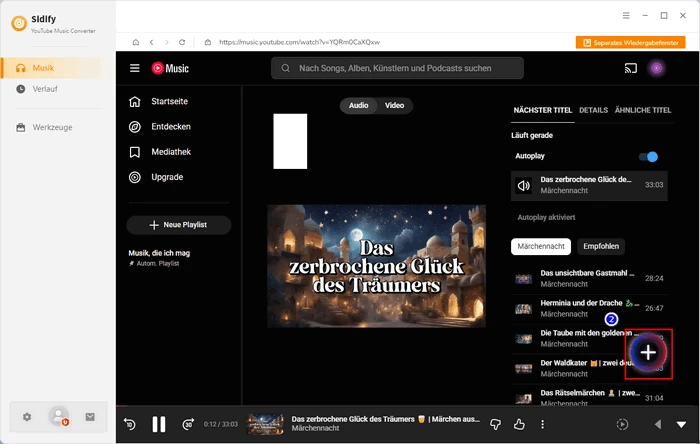Dislike the current song
Screen dimensions: 700x444
click(x=495, y=424)
